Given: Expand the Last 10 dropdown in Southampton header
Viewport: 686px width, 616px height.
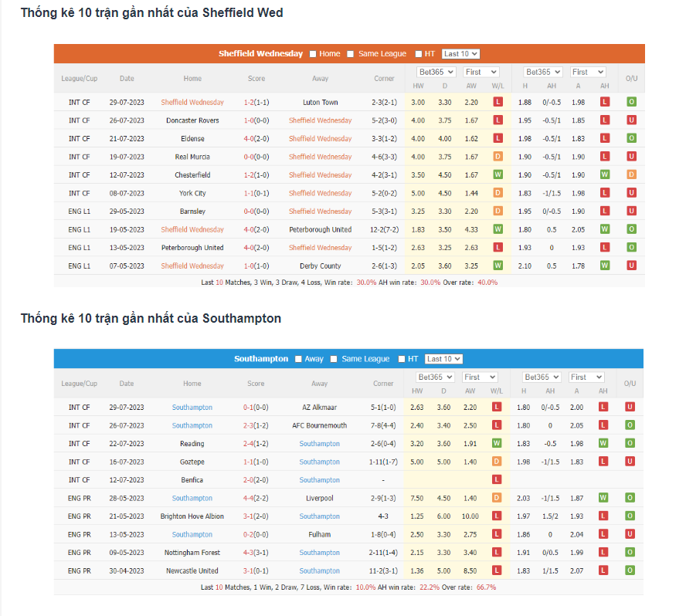Looking at the screenshot, I should click(x=443, y=359).
